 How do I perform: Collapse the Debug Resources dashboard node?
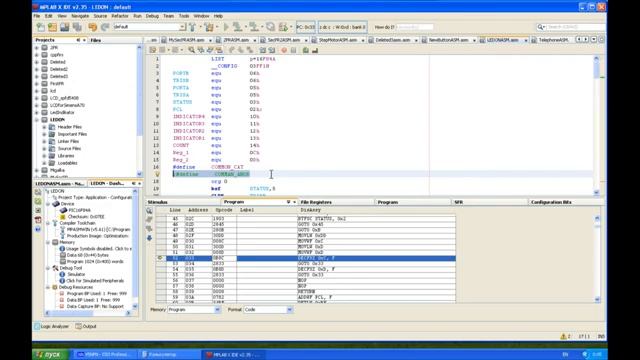coord(48,287)
